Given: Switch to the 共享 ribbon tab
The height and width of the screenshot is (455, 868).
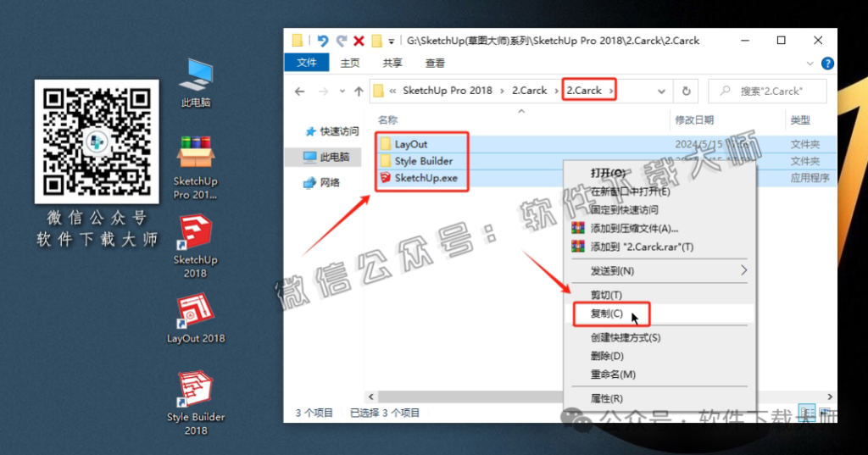Looking at the screenshot, I should [392, 63].
